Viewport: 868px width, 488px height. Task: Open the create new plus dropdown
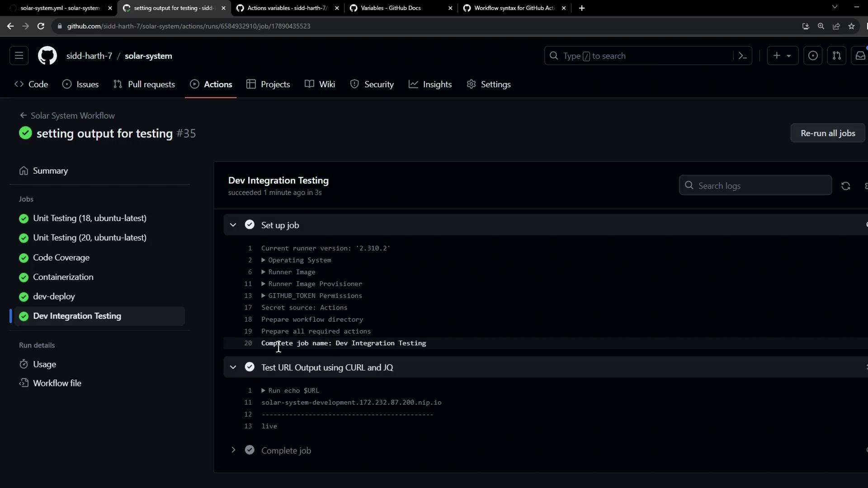[x=782, y=56]
